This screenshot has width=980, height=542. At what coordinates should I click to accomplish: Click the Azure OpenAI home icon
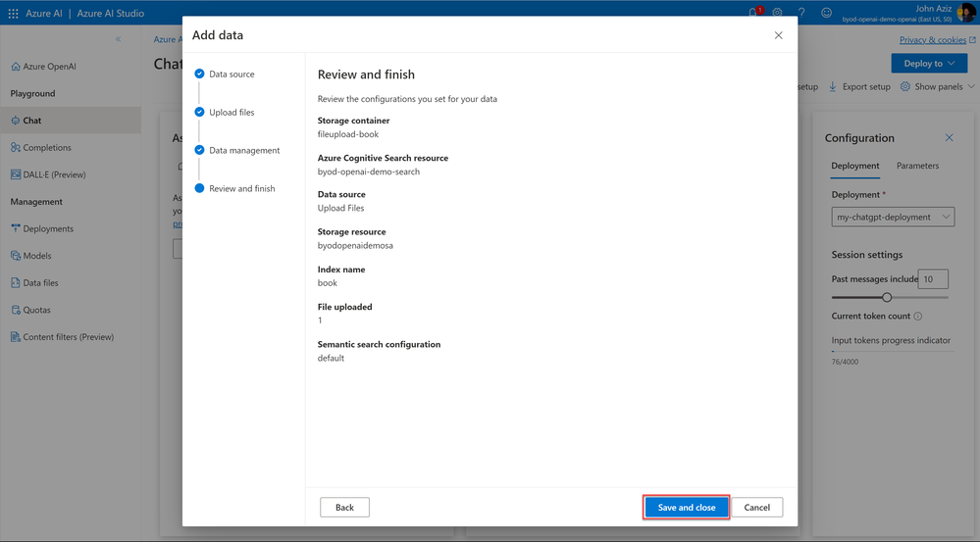(x=16, y=67)
